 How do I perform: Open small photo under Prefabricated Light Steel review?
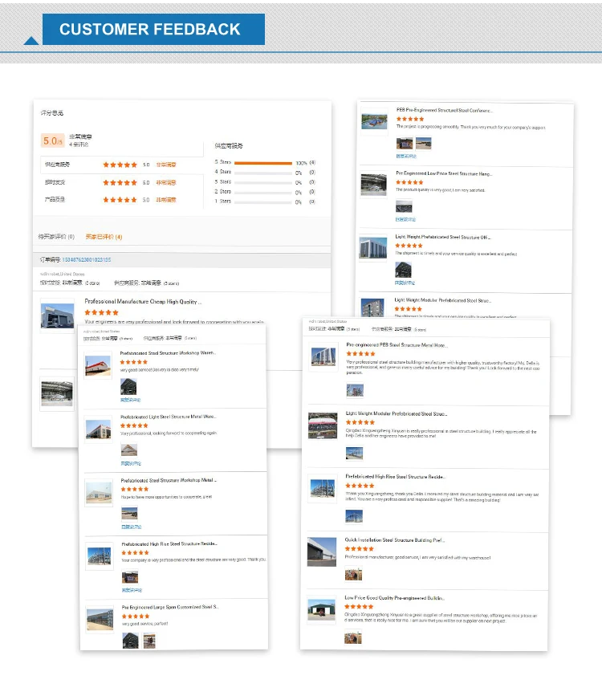pos(128,451)
